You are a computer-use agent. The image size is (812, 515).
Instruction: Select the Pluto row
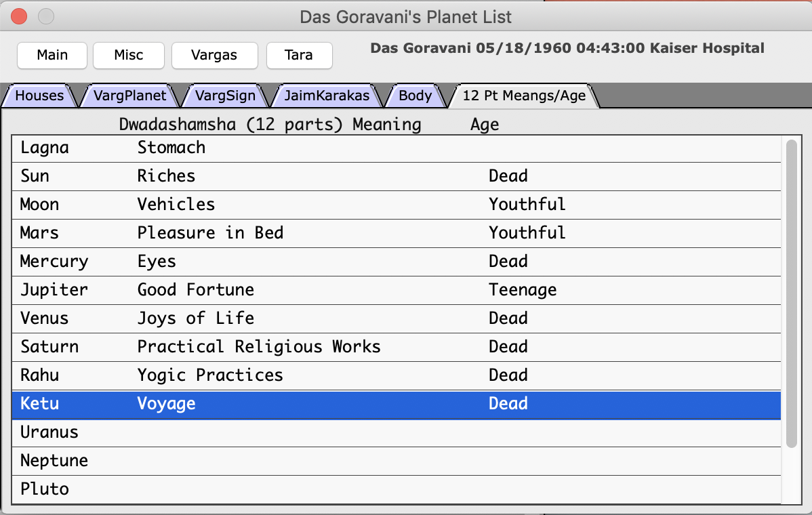[396, 489]
